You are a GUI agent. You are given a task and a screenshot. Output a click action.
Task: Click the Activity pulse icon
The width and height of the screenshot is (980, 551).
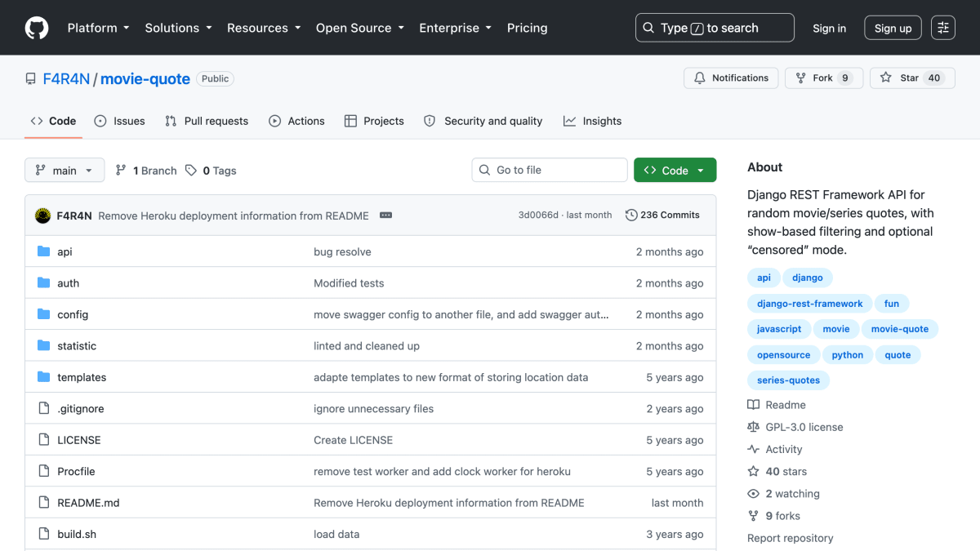click(x=753, y=449)
